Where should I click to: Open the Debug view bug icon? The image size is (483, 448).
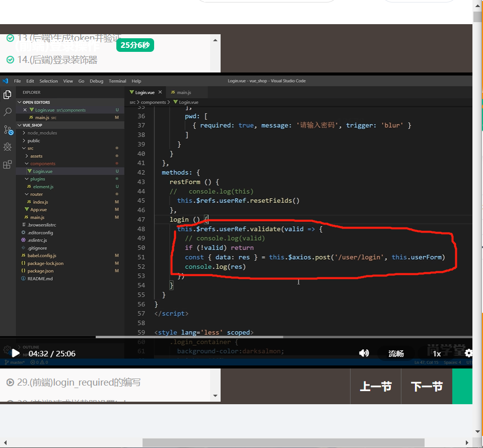8,146
